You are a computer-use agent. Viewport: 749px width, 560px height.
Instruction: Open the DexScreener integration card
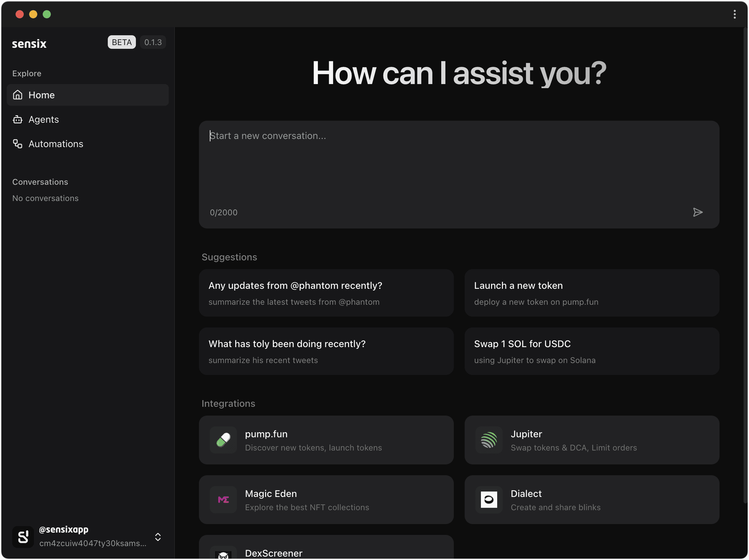(x=326, y=547)
